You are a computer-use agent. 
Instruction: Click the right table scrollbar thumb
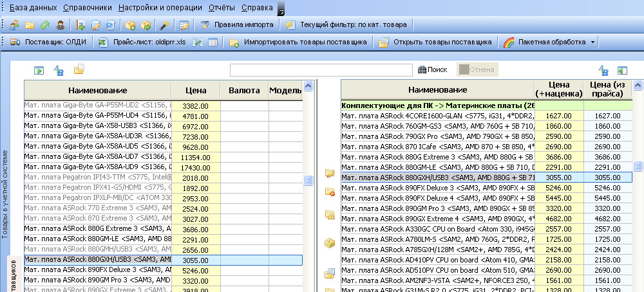pyautogui.click(x=638, y=166)
